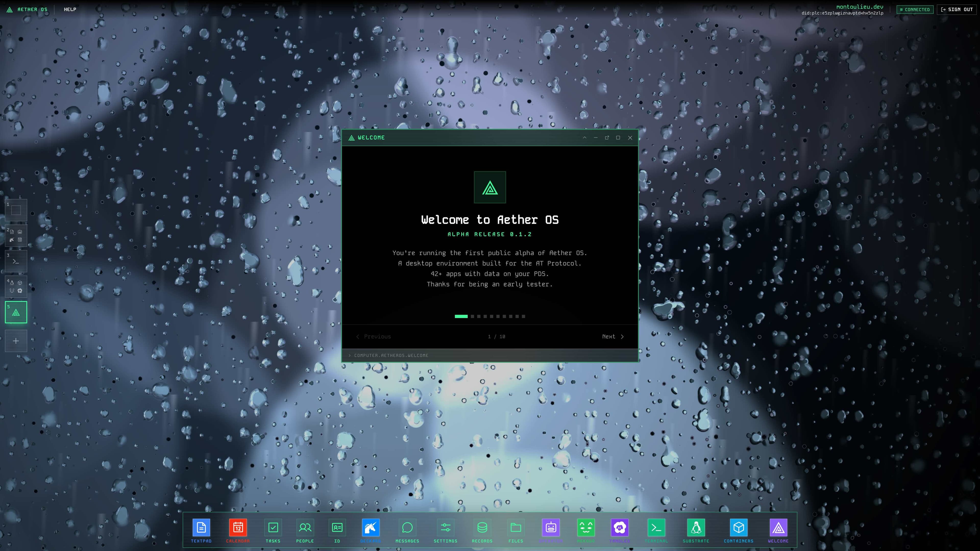Collapse the Welcome window with the shade chevron
980x551 pixels.
pos(585,138)
